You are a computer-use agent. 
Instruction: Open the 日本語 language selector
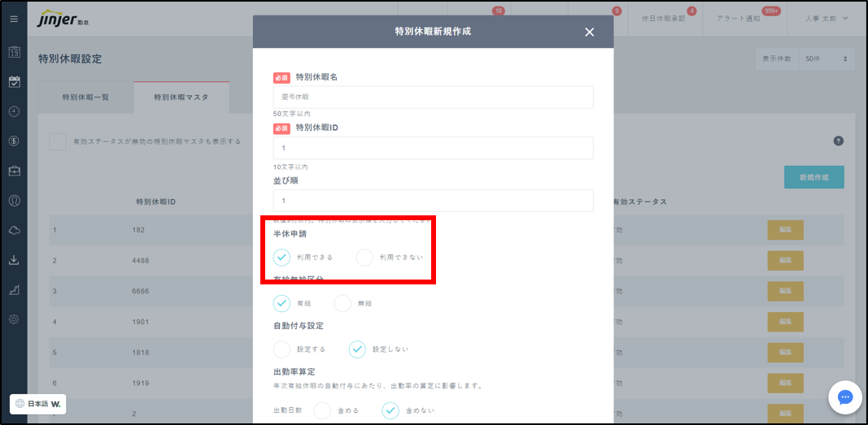tap(38, 404)
